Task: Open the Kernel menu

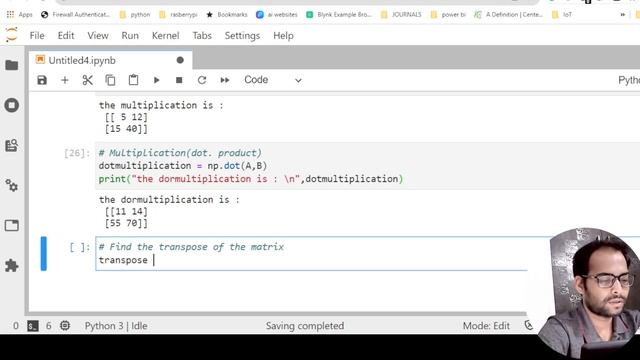Action: pos(165,36)
